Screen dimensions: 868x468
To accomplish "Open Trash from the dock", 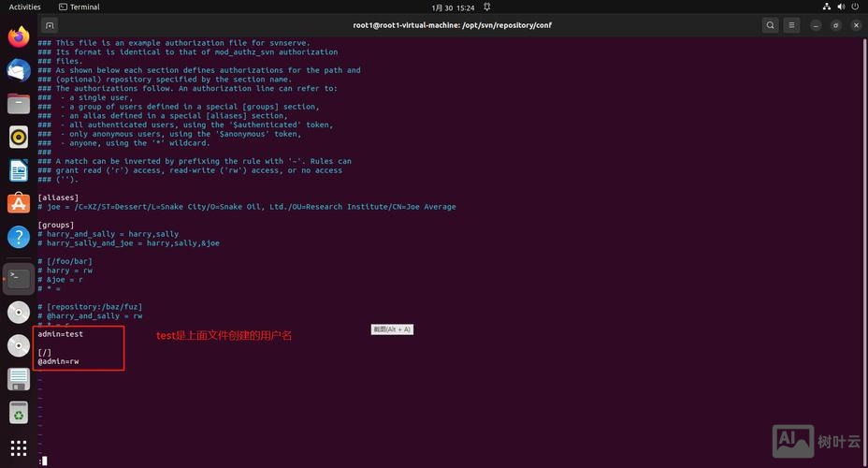I will click(19, 412).
